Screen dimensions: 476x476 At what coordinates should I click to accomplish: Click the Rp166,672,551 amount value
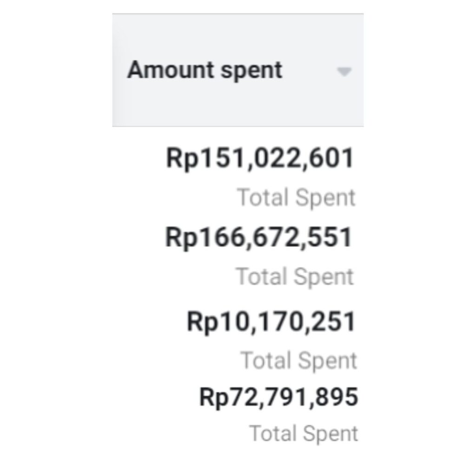point(258,238)
